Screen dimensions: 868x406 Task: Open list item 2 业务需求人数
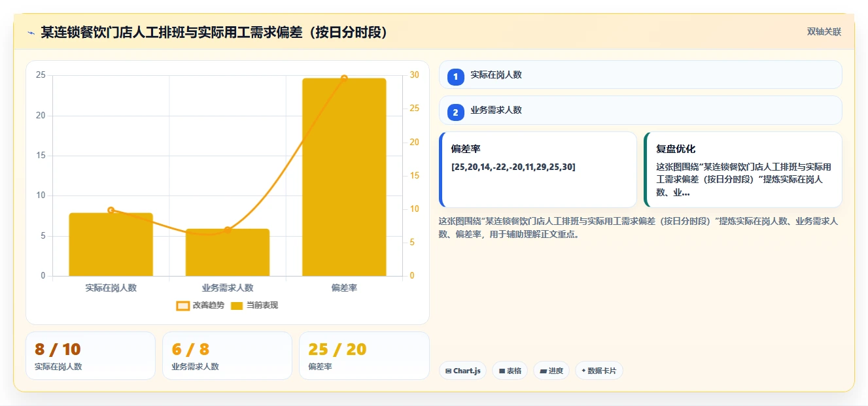click(x=640, y=110)
